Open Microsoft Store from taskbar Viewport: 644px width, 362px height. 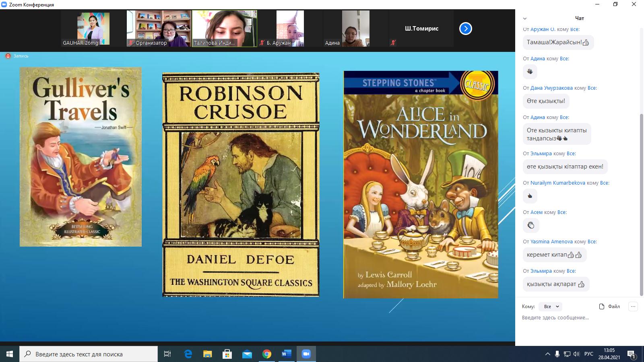coord(227,354)
